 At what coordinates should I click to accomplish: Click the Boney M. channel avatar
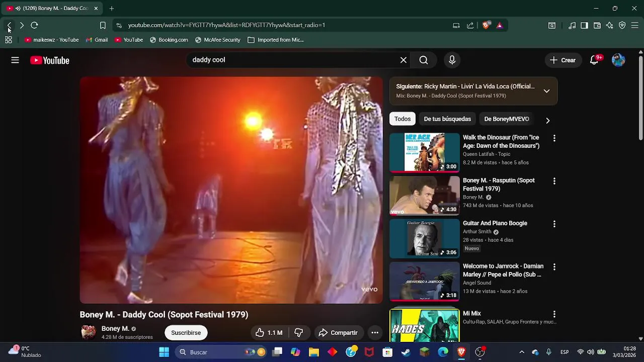(x=89, y=333)
